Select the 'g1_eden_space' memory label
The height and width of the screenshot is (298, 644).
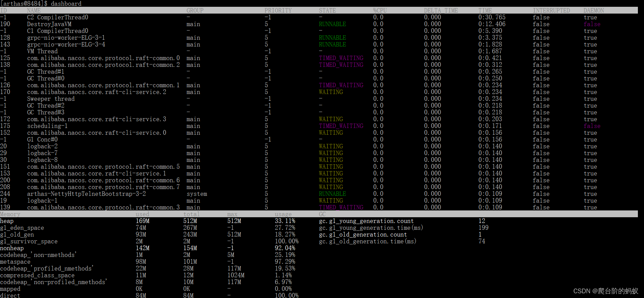pos(22,228)
